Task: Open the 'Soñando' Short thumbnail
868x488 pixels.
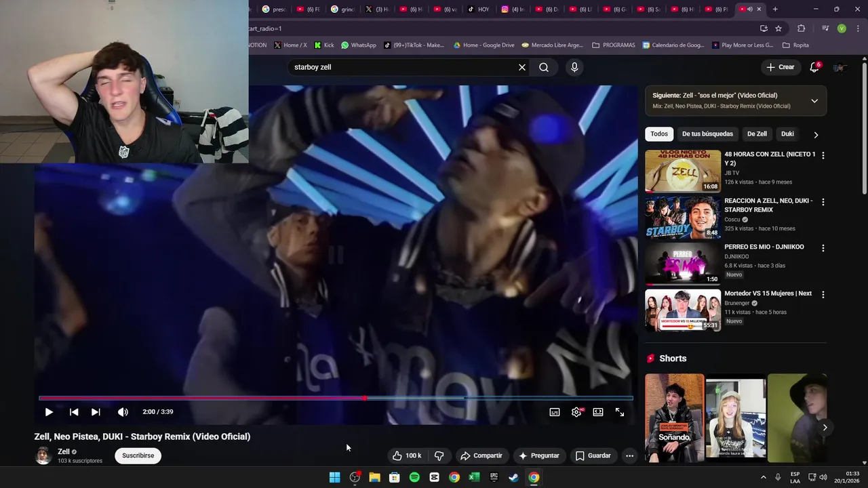Action: coord(675,418)
